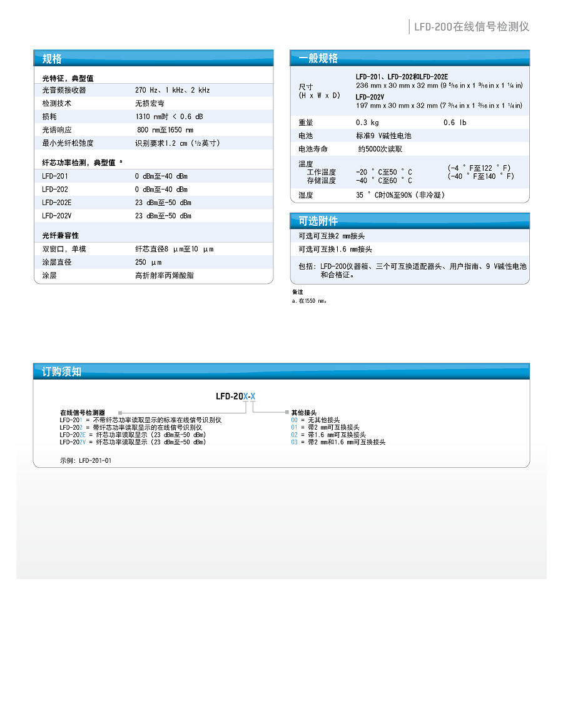Image resolution: width=563 pixels, height=728 pixels.
Task: Click the 重量 0.3 kg value
Action: (367, 123)
